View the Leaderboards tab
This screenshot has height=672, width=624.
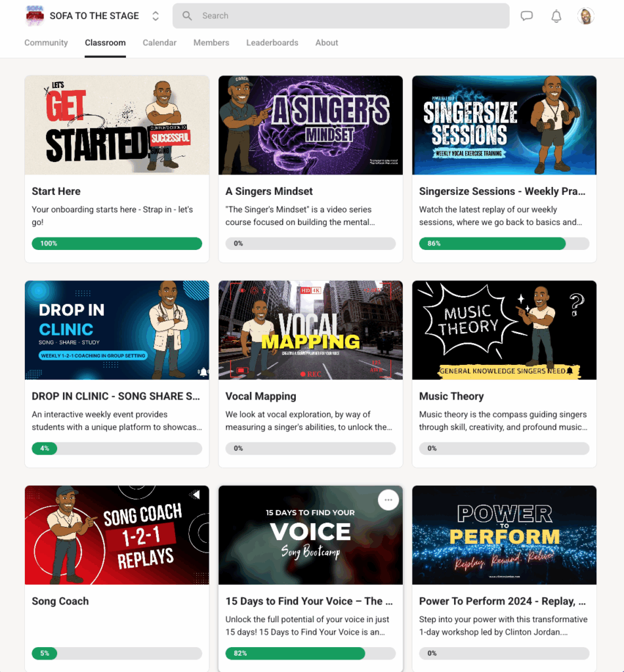[272, 43]
